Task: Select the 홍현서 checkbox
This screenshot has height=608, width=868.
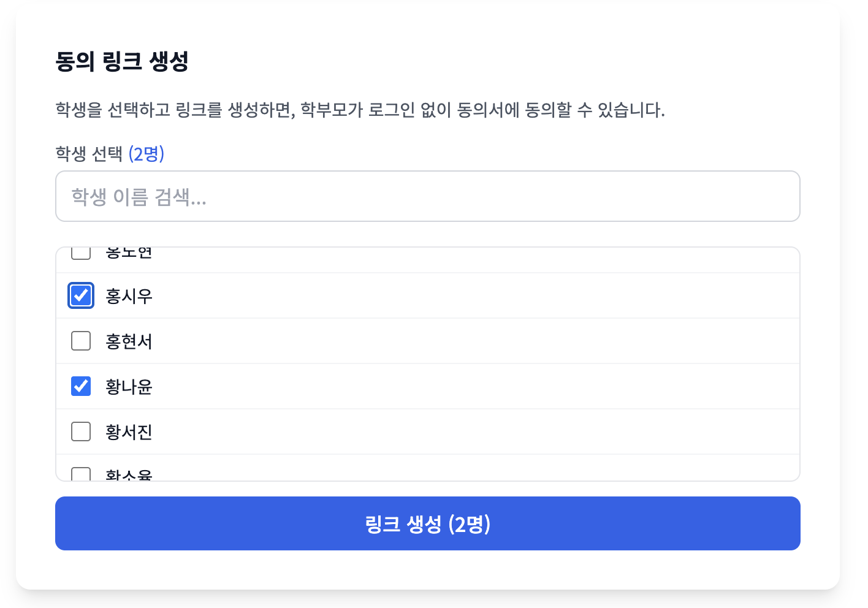Action: coord(80,341)
